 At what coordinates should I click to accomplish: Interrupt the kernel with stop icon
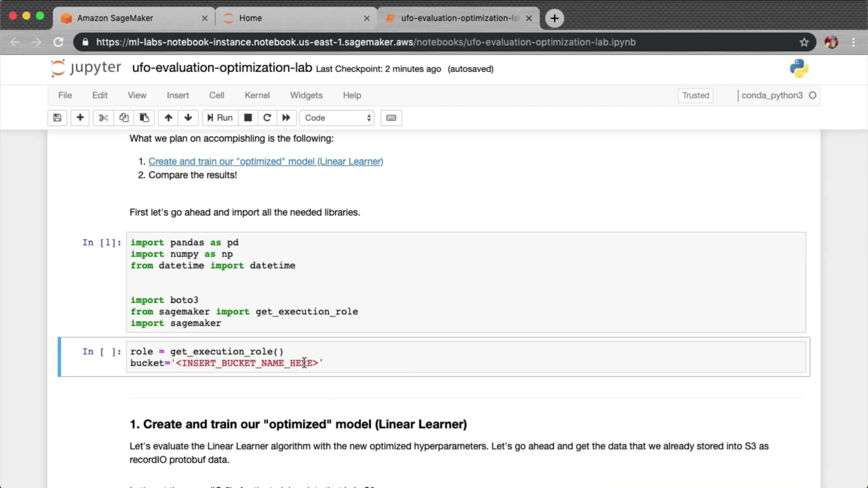click(248, 118)
